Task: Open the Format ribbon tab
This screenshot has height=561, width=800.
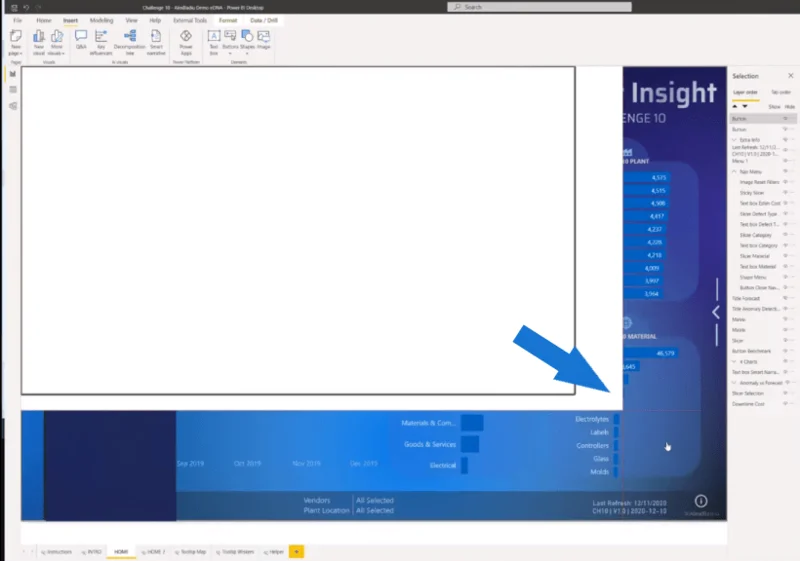Action: (x=228, y=20)
